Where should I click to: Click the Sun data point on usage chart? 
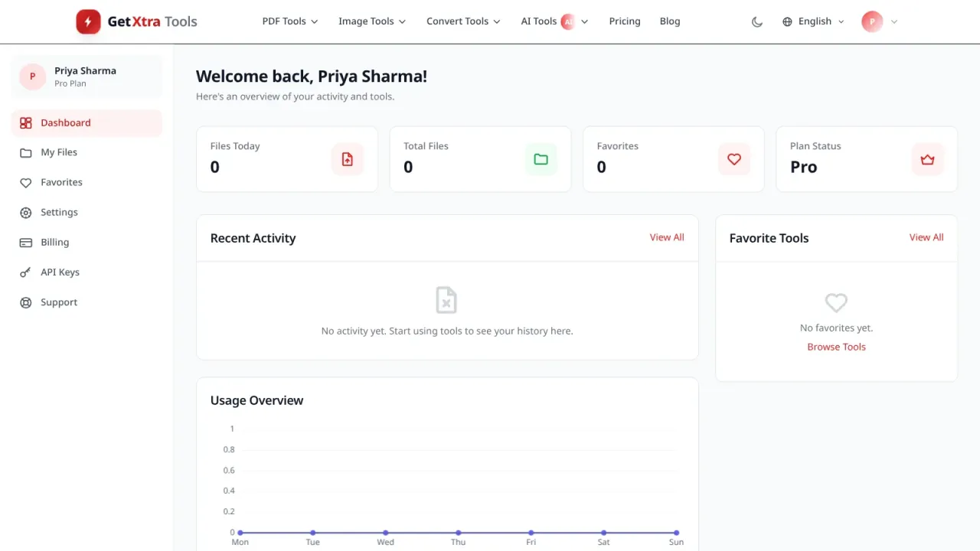[x=676, y=533]
